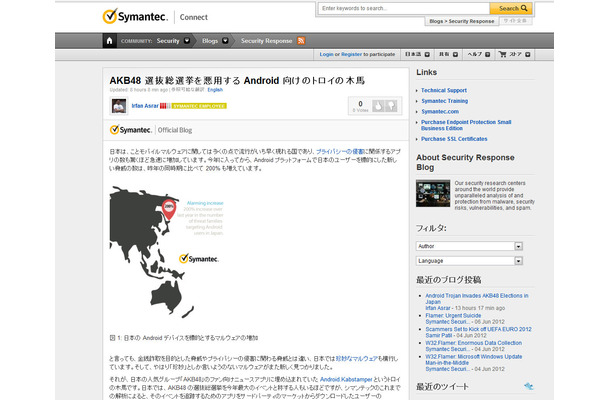The image size is (610, 400).
Task: Open the Author filter dropdown
Action: pos(469,246)
